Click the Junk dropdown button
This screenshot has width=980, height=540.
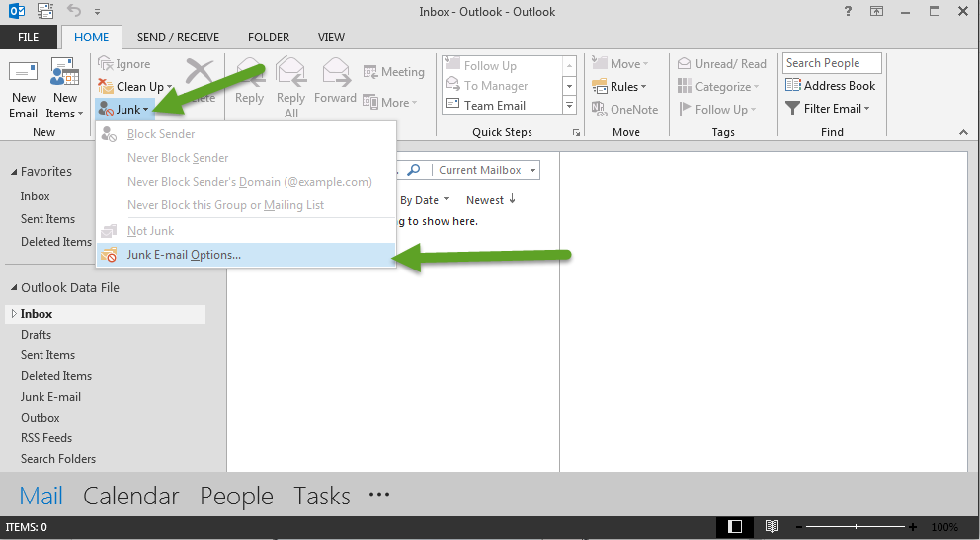(123, 110)
